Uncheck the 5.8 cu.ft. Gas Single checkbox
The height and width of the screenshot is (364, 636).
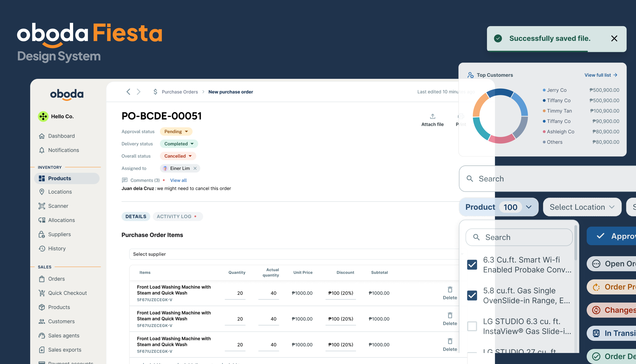tap(472, 295)
